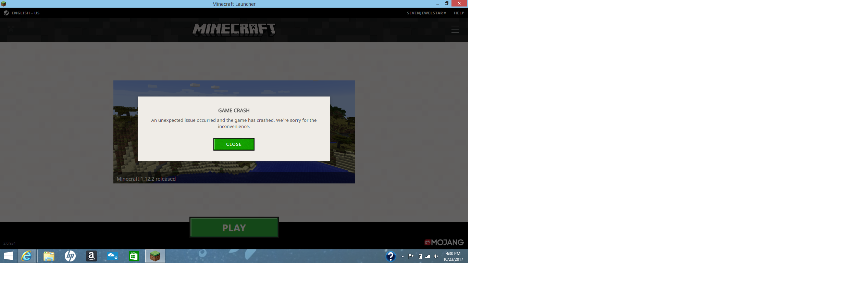Viewport: 868px width, 308px height.
Task: Restore down the Minecraft Launcher window
Action: click(447, 3)
